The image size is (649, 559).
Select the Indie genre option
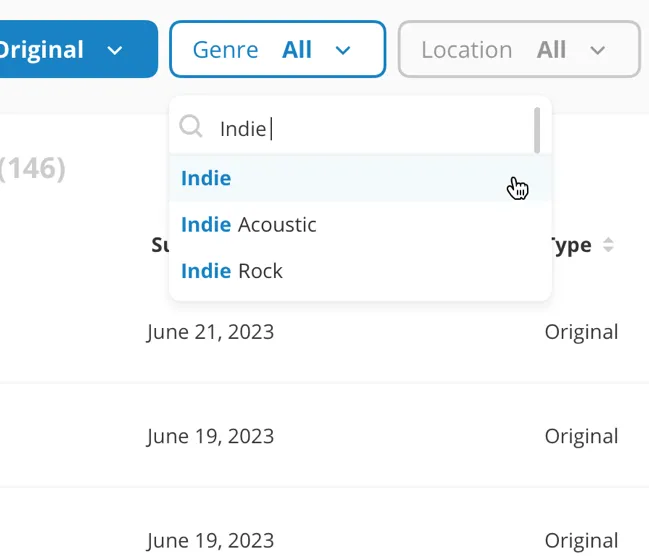coord(361,178)
